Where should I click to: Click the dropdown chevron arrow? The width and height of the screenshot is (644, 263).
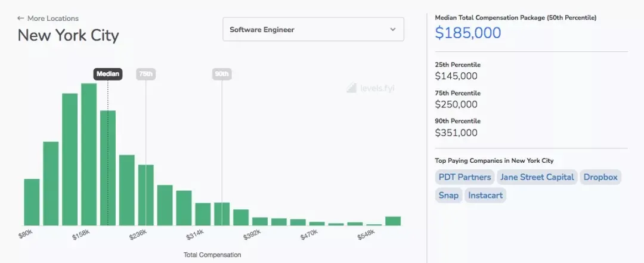click(x=393, y=29)
